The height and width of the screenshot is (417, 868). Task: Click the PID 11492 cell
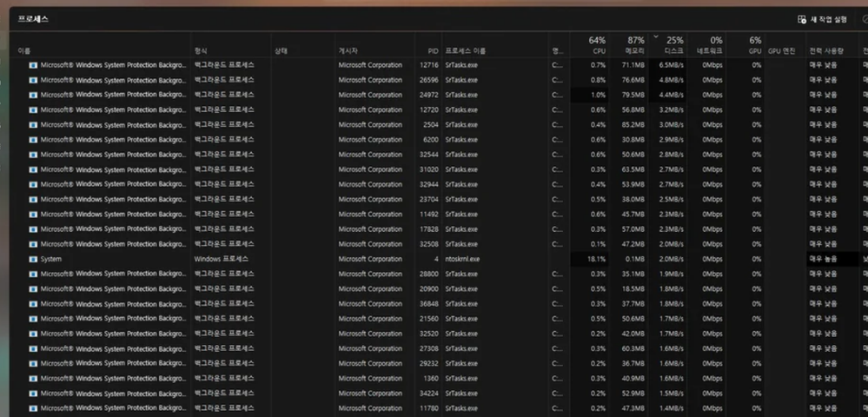tap(429, 215)
